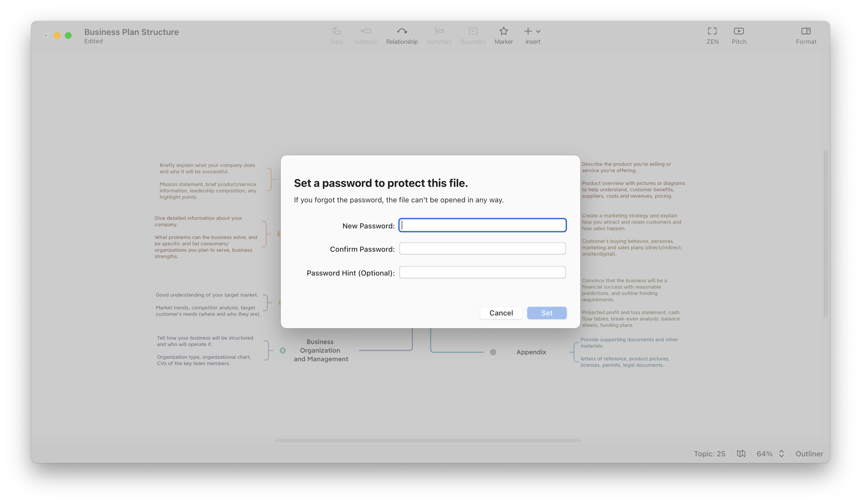Click the vertical scrollbar
The image size is (861, 504).
825,233
